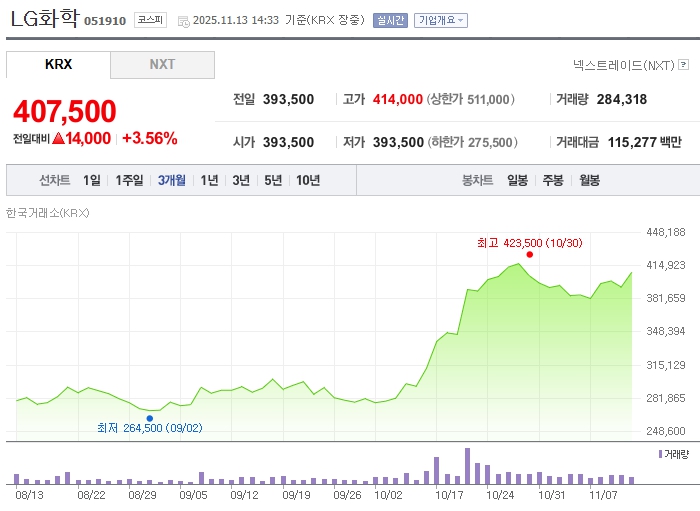Image resolution: width=700 pixels, height=511 pixels.
Task: Show the 3년 line chart
Action: click(241, 180)
